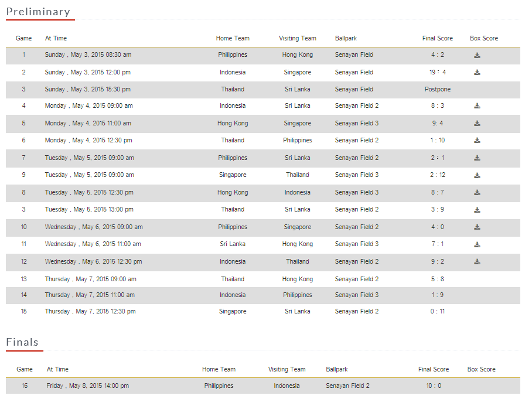The width and height of the screenshot is (532, 399).
Task: Download box score for game 12 Indonesia vs Thailand
Action: coord(477,261)
